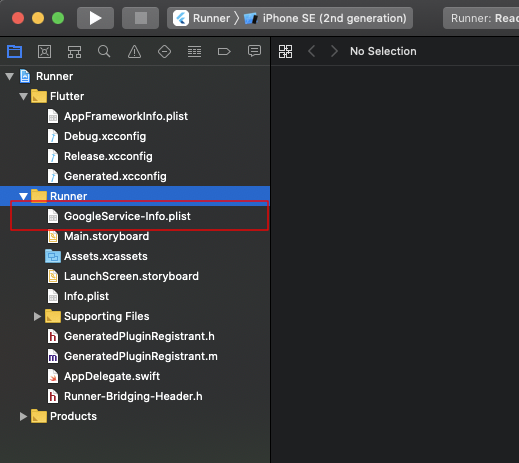Collapse the Flutter folder
Viewport: 519px width, 463px height.
pos(23,96)
